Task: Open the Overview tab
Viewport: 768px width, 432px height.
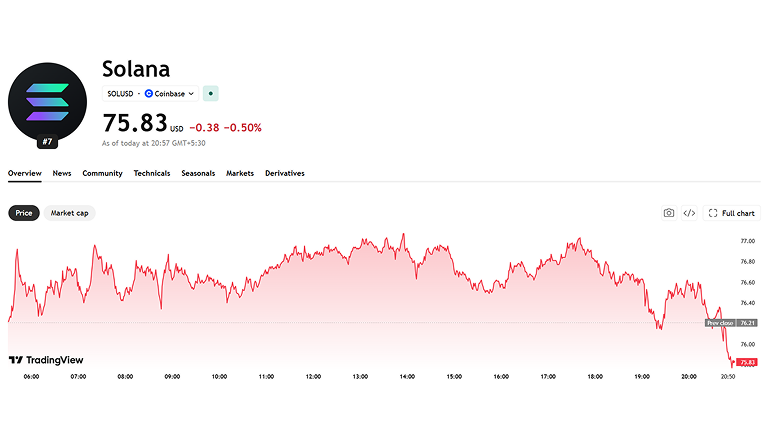Action: click(x=24, y=173)
